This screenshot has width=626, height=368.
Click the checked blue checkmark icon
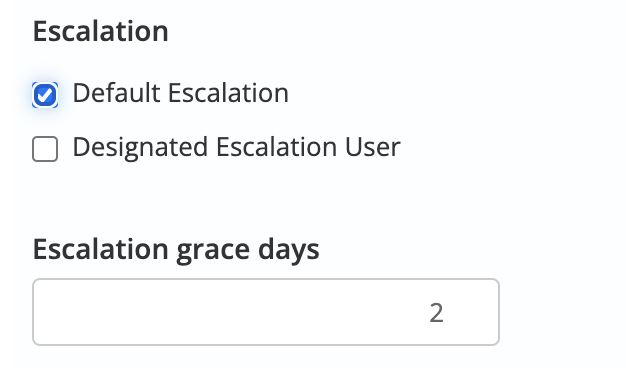(x=45, y=95)
